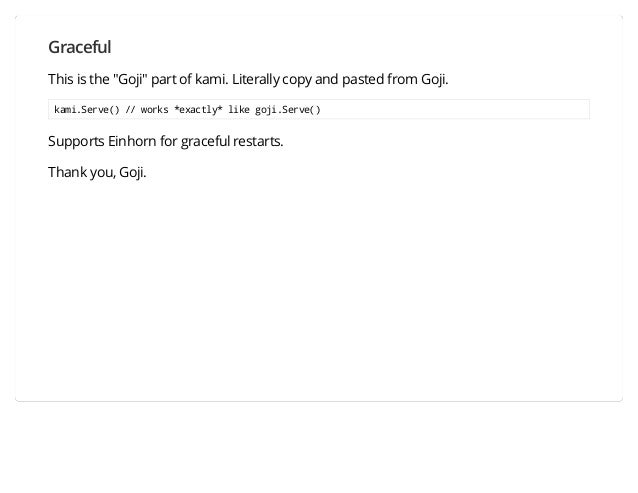Screen dimensions: 638x493
Task: Click the "//" comment marker in code
Action: click(130, 110)
